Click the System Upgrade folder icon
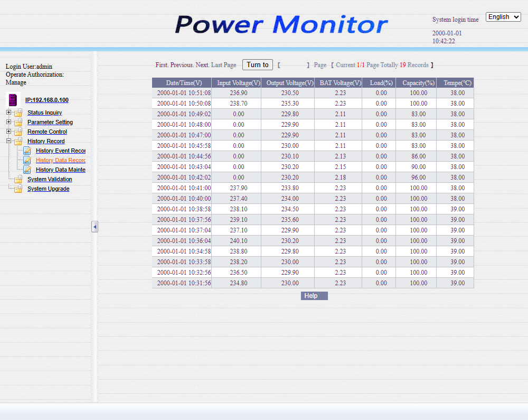Screen dimensions: 528x420 (18, 189)
